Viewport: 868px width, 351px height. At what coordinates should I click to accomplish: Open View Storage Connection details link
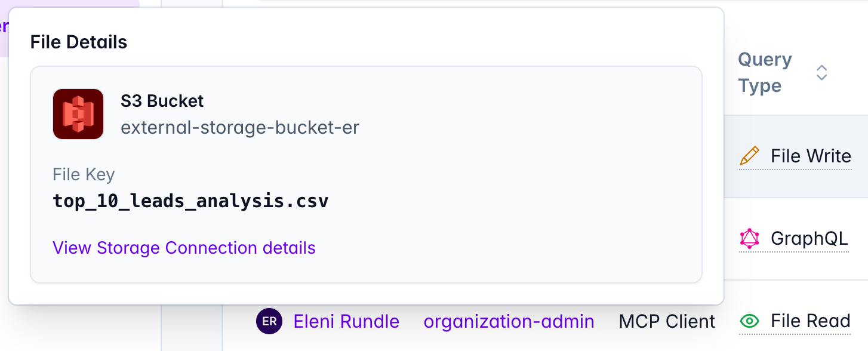[x=184, y=248]
